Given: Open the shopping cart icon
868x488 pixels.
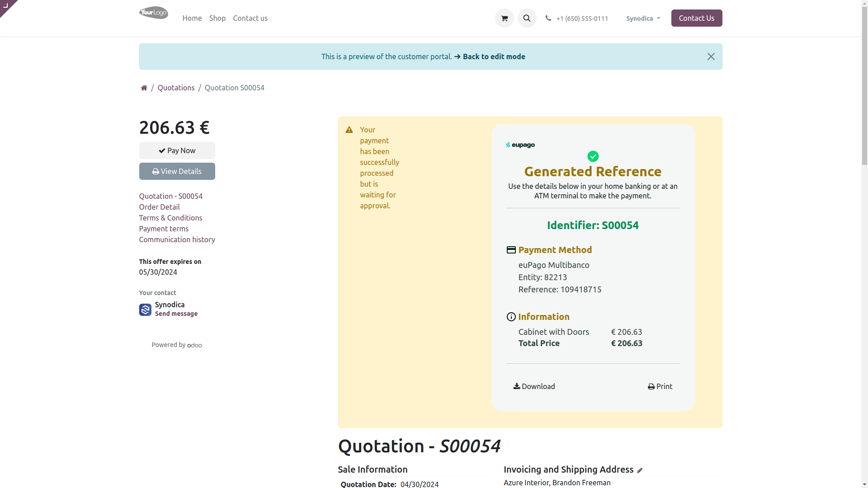Looking at the screenshot, I should pyautogui.click(x=504, y=18).
